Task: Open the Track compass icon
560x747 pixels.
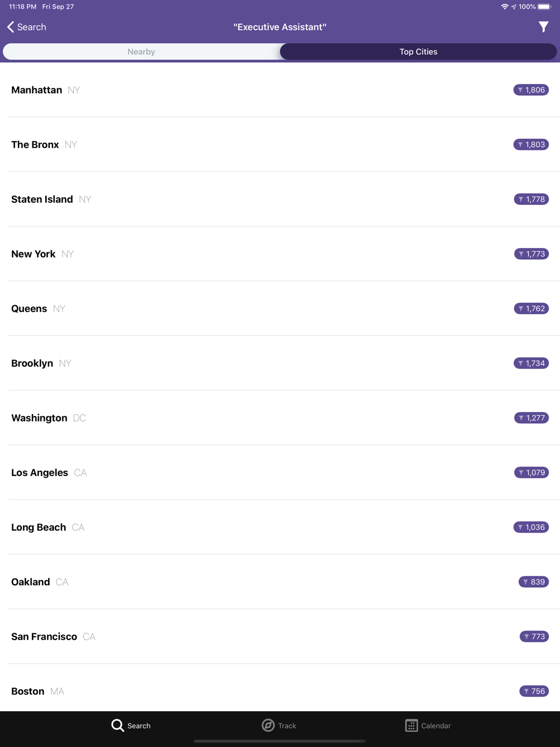Action: (268, 725)
